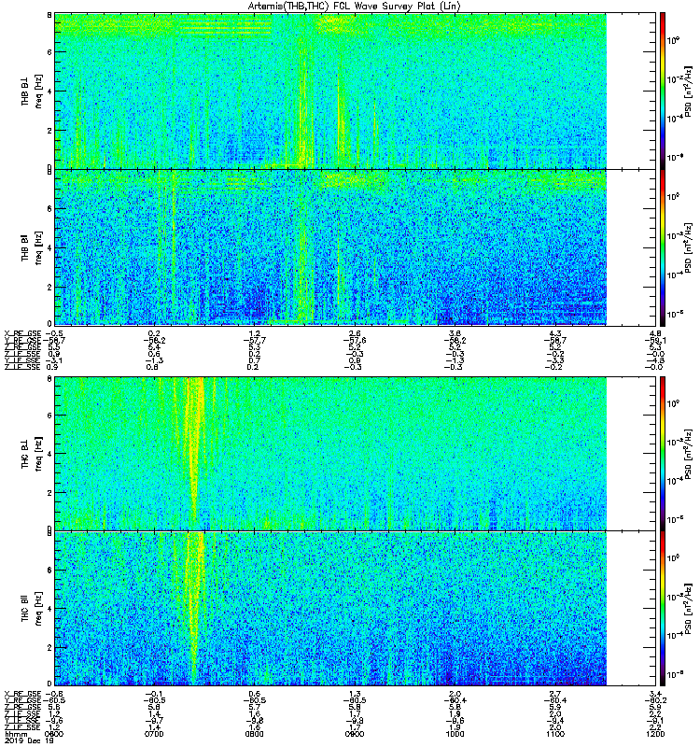The image size is (700, 747).
Task: Click the 0.6 X_RE_GSE value under THC panels
Action: 254,694
